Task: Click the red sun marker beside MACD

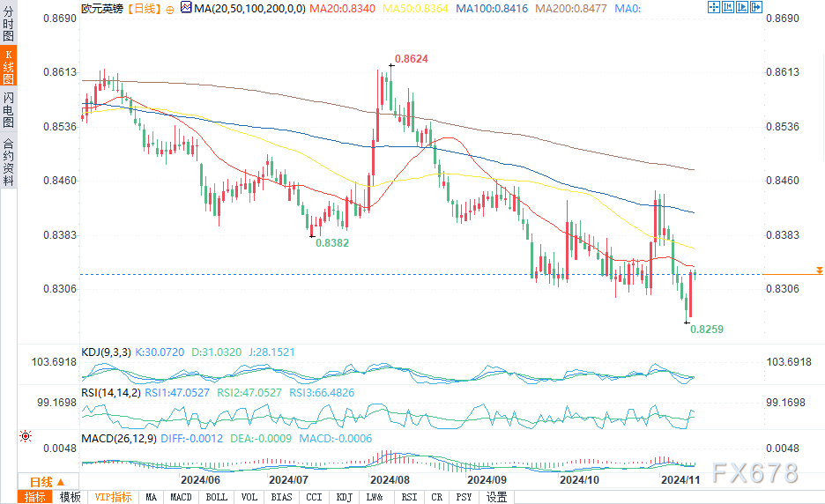Action: tap(26, 436)
